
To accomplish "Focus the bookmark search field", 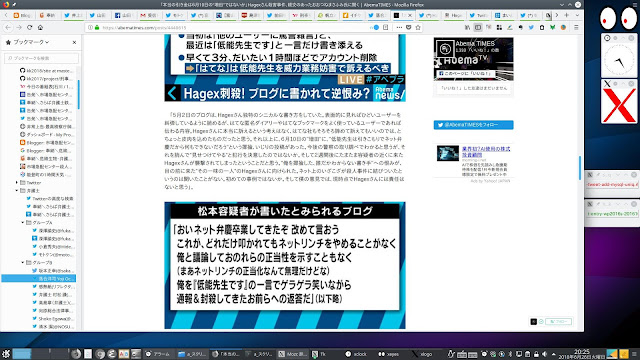I will [41, 58].
